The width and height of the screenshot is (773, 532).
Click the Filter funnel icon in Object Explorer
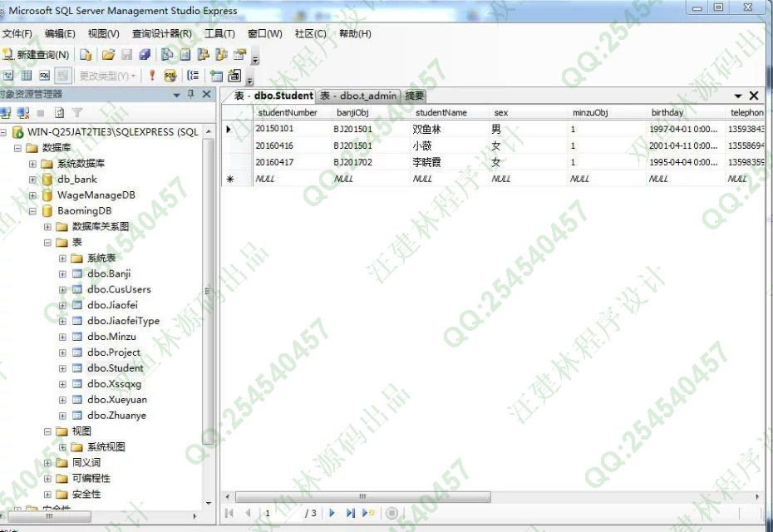[77, 113]
